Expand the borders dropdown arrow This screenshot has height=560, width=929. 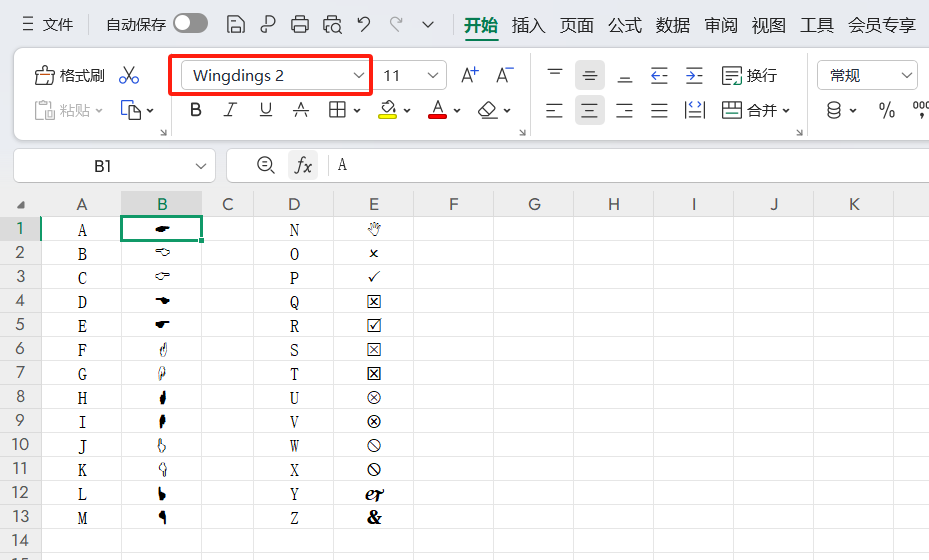(x=357, y=111)
